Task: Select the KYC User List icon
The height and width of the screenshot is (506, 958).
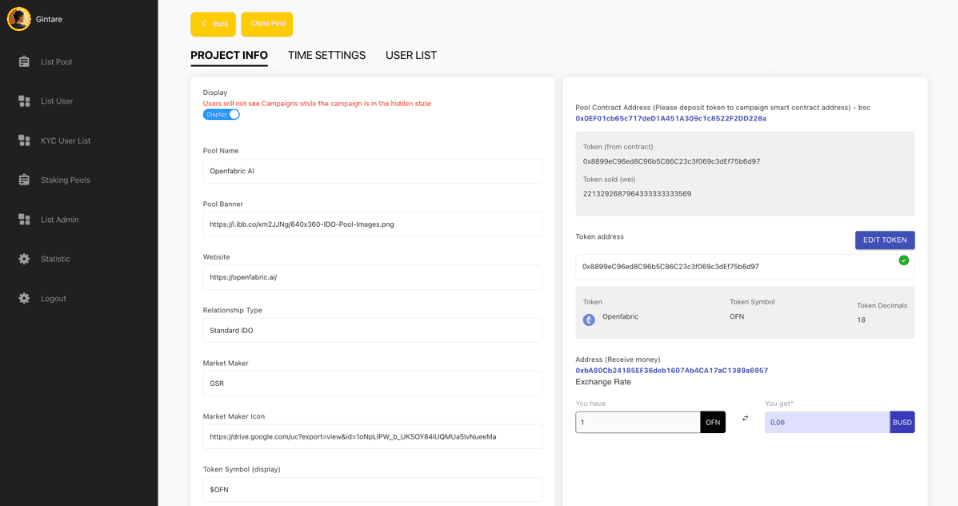Action: [24, 141]
